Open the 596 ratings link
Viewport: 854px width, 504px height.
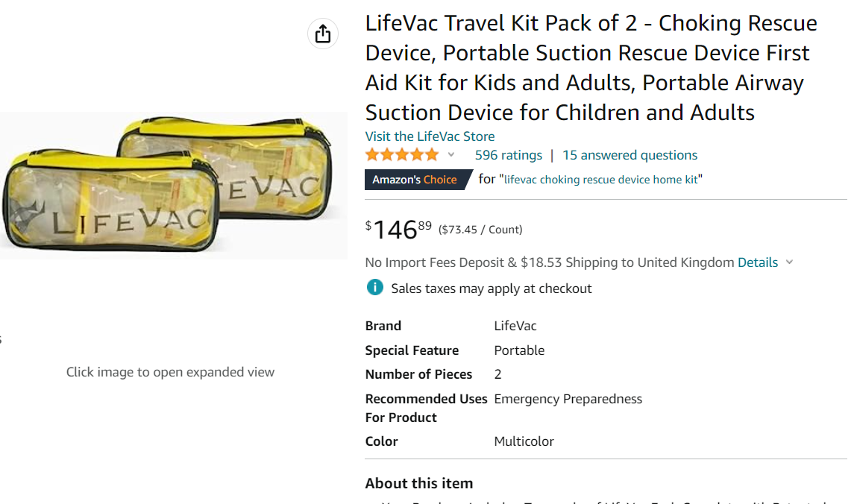[x=509, y=155]
